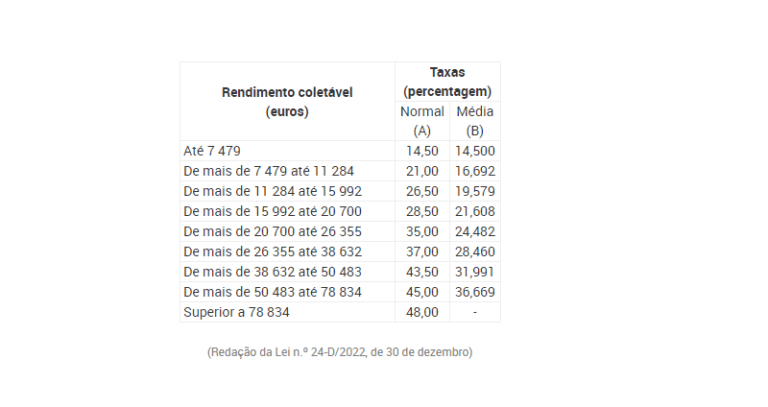Screen dimensions: 768x407
Task: Select the 26,50 normal rate cell
Action: click(422, 191)
